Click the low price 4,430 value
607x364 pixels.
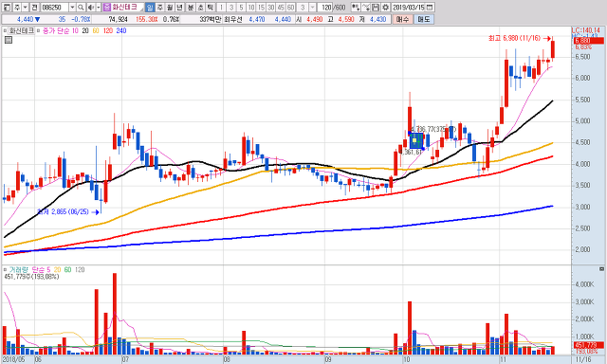(377, 19)
